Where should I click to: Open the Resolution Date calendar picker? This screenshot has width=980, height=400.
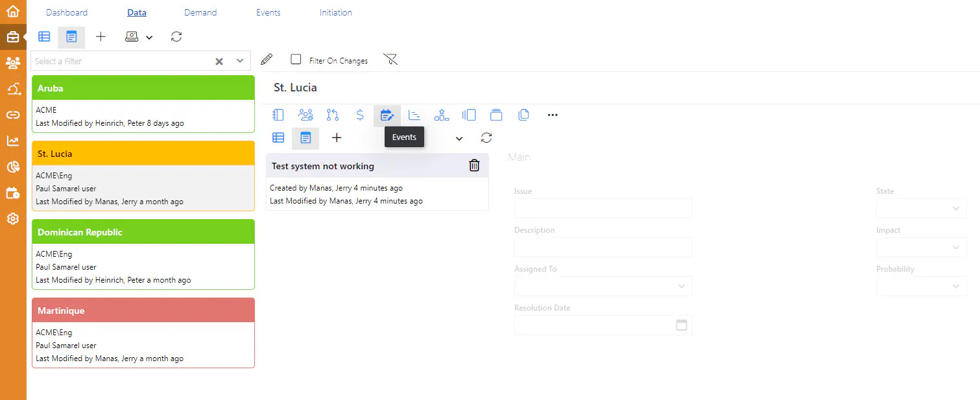[682, 325]
